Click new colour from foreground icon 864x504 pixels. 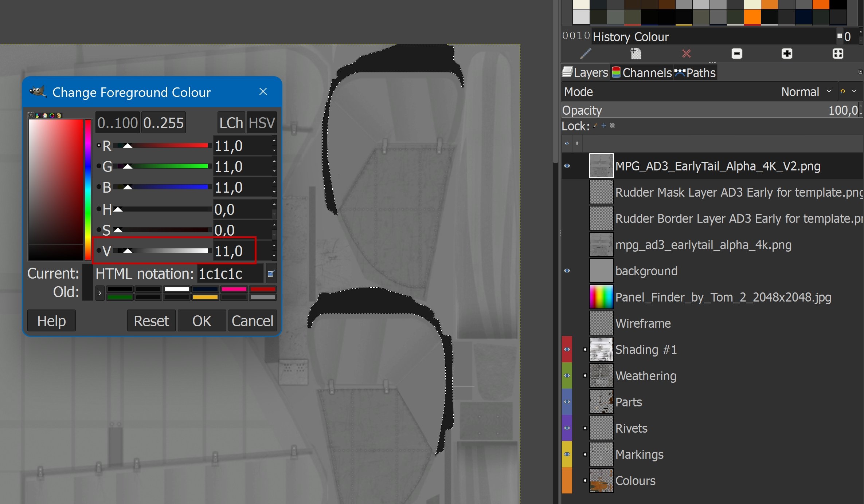(636, 54)
